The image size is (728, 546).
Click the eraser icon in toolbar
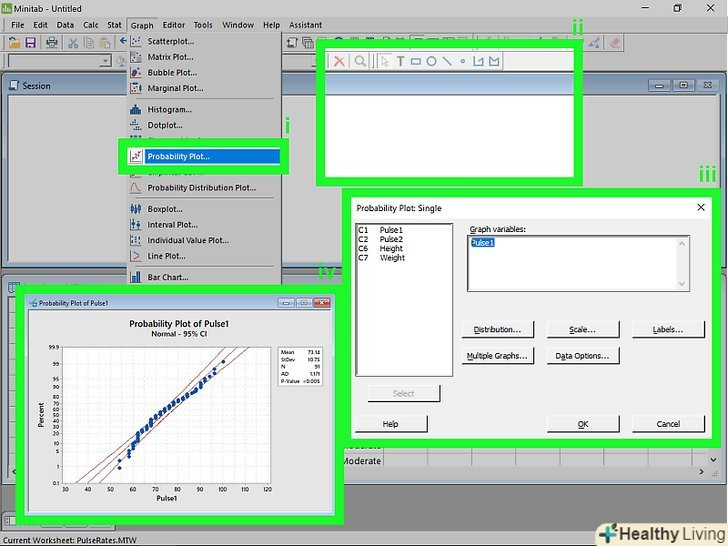[x=615, y=43]
